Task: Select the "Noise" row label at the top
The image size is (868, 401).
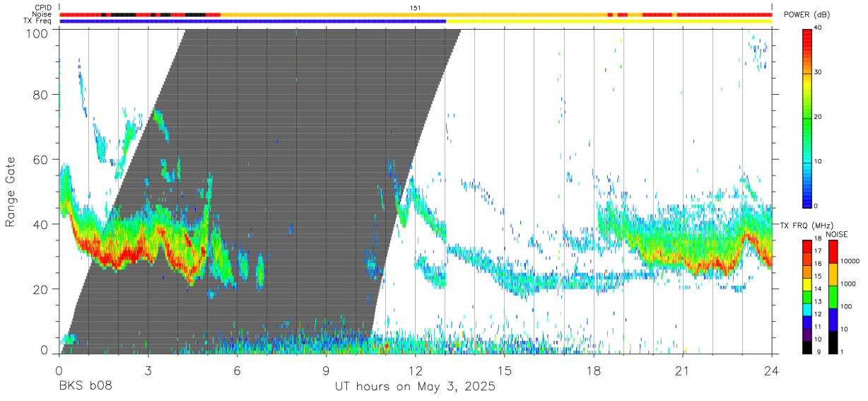Action: 42,14
